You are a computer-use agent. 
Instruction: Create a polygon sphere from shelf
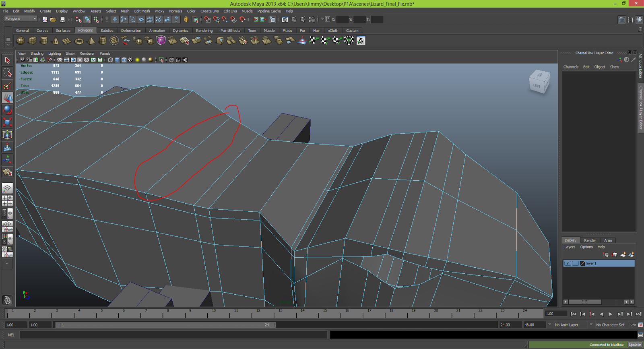[21, 40]
